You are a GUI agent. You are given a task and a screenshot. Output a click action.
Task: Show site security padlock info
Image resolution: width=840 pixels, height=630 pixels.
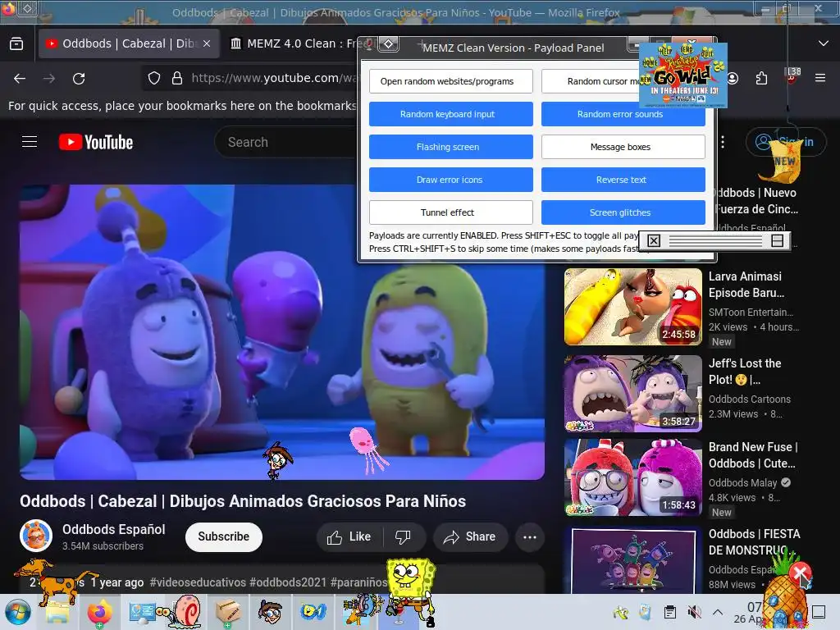[x=177, y=78]
